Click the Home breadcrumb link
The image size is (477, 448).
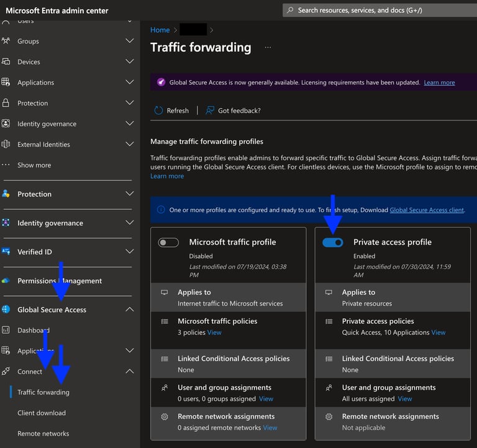coord(160,30)
